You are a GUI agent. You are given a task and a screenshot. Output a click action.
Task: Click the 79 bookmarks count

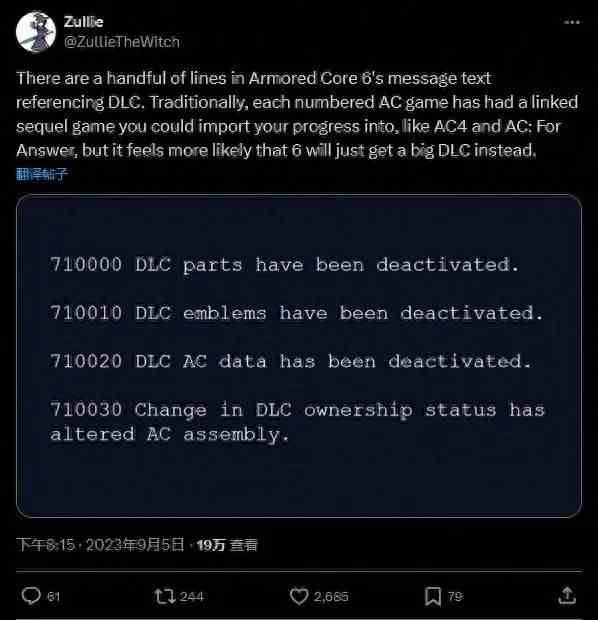tap(455, 596)
